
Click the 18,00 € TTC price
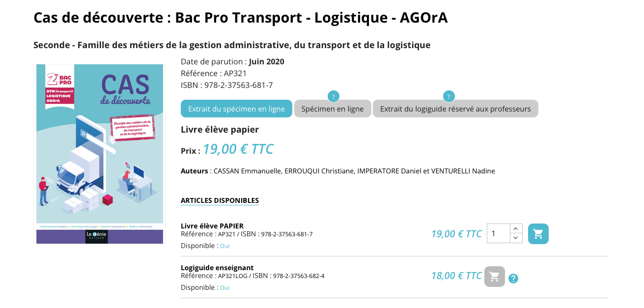click(x=456, y=276)
